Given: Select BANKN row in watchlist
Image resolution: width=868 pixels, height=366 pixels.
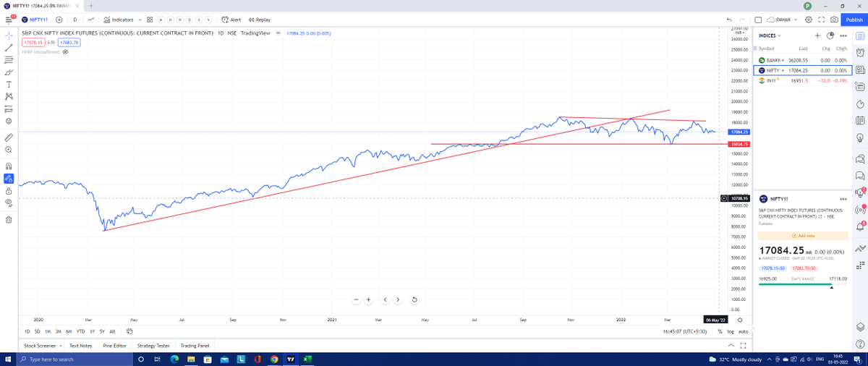Looking at the screenshot, I should click(801, 60).
